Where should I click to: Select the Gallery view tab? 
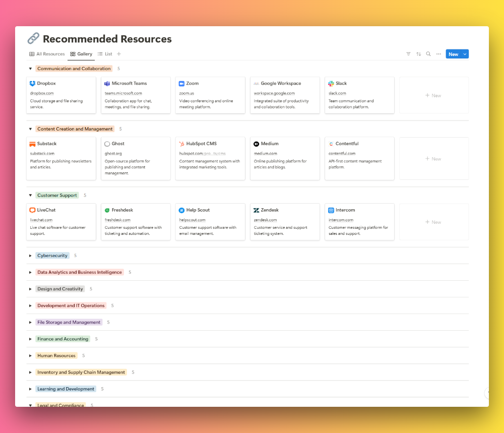(x=81, y=54)
